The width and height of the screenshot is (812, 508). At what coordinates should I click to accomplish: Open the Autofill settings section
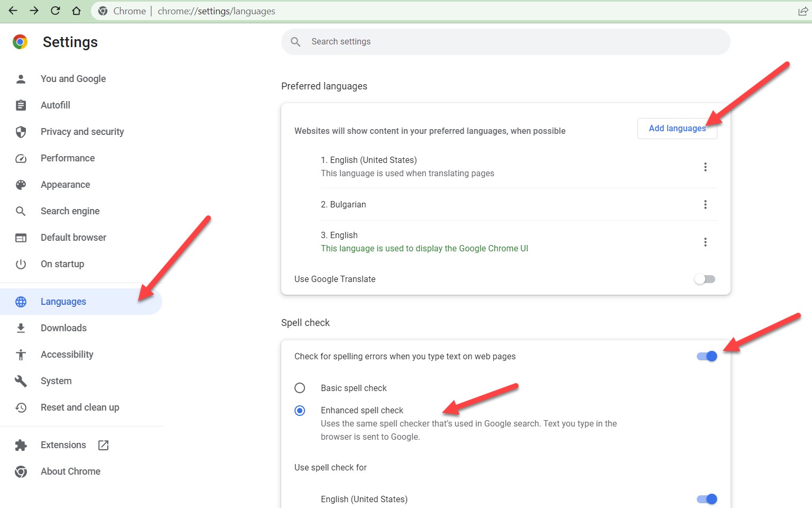[x=56, y=105]
